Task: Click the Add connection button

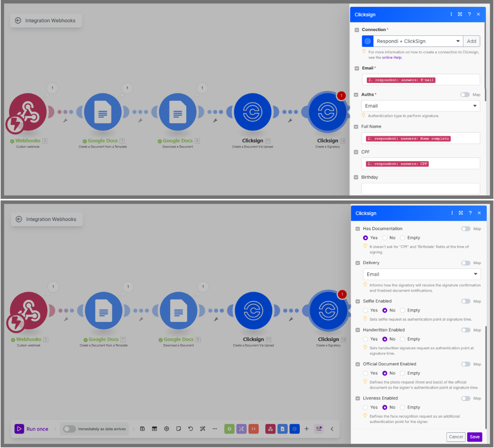Action: coord(471,41)
